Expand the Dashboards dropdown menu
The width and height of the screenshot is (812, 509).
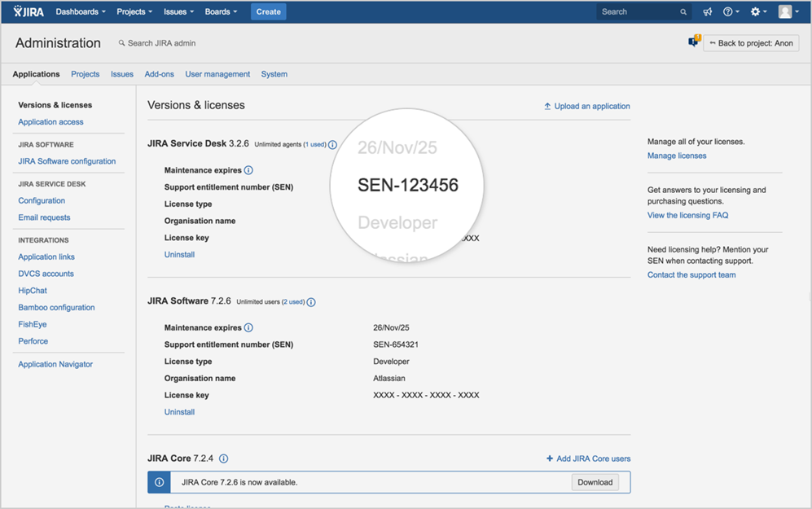(x=81, y=12)
